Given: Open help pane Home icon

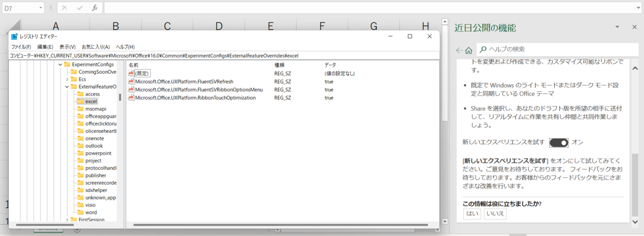Looking at the screenshot, I should pos(469,50).
